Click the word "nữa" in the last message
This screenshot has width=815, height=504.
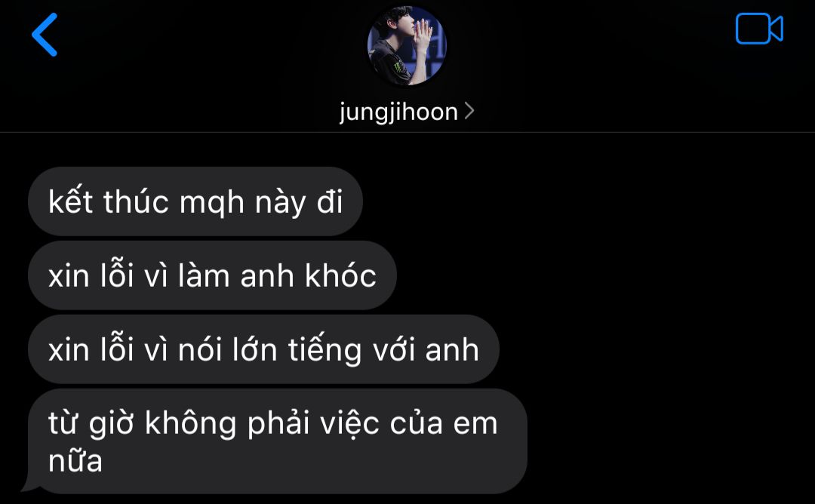point(75,461)
